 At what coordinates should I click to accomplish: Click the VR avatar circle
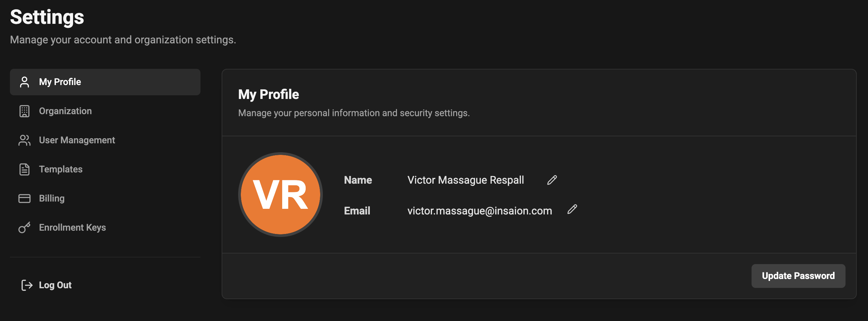pos(281,194)
